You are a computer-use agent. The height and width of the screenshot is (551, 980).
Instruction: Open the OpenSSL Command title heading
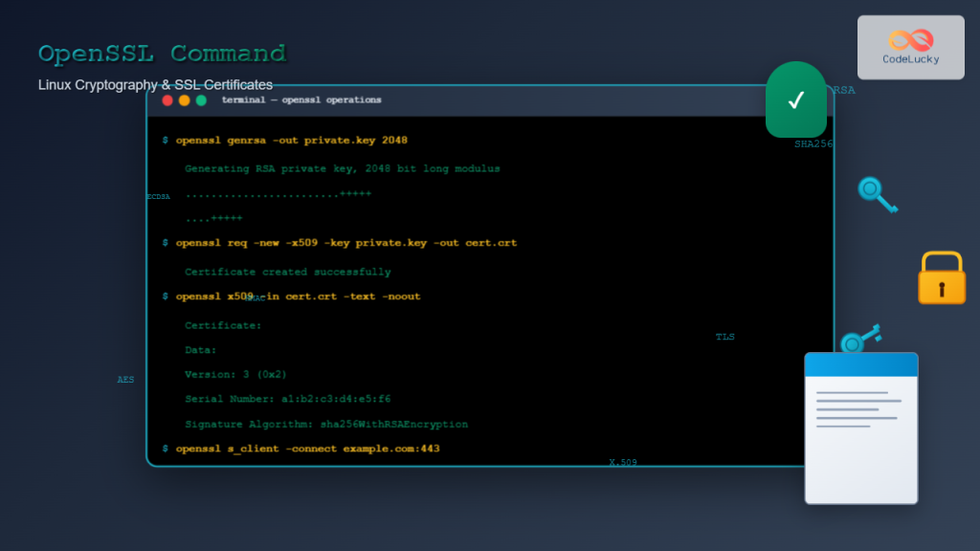tap(163, 54)
